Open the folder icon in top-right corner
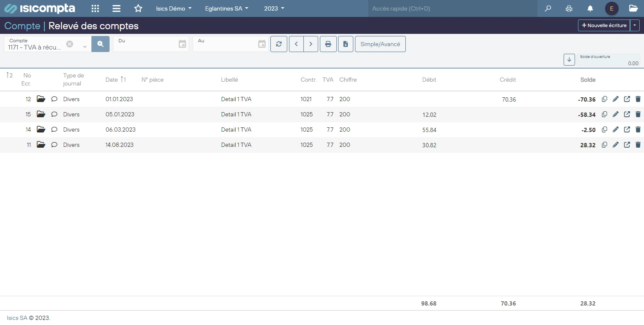644x325 pixels. 633,8
